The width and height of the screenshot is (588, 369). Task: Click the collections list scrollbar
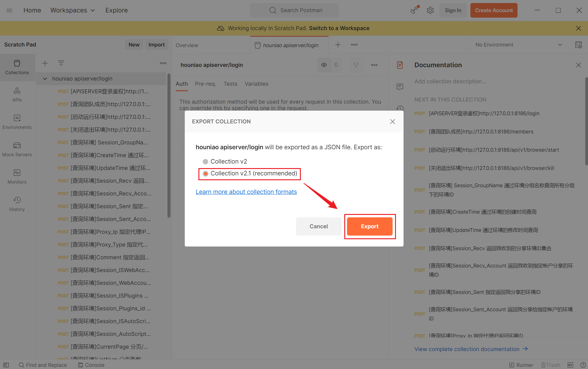coord(169,146)
